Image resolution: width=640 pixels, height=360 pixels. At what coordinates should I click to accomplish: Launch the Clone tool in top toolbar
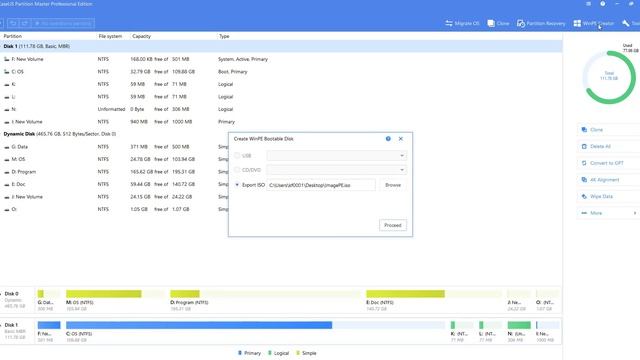tap(498, 23)
